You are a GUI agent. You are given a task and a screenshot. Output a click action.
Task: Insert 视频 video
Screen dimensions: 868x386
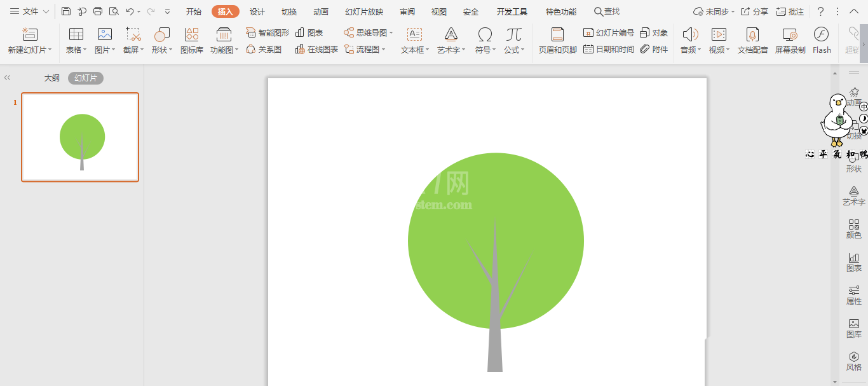point(719,40)
